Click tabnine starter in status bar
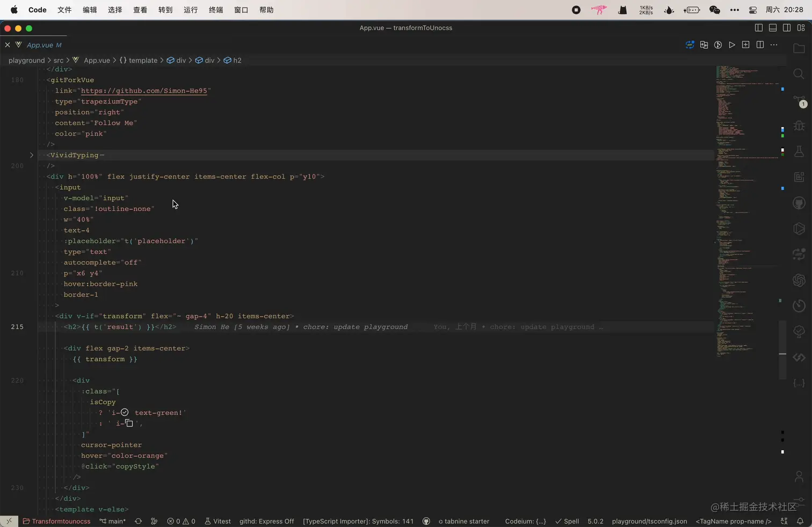This screenshot has width=812, height=527. [464, 521]
